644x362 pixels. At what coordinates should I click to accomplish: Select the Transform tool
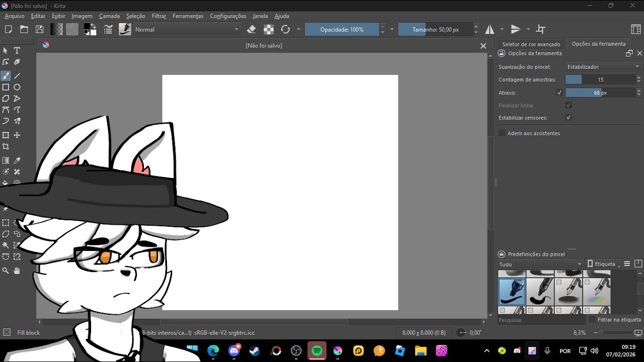coord(6,135)
